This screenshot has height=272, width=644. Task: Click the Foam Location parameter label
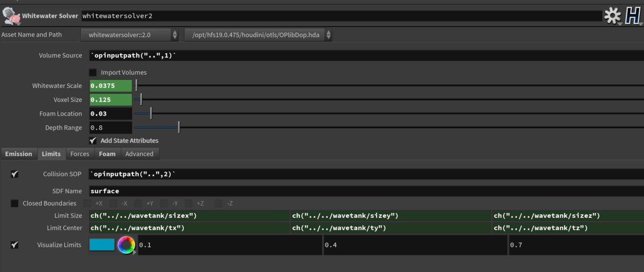point(61,114)
